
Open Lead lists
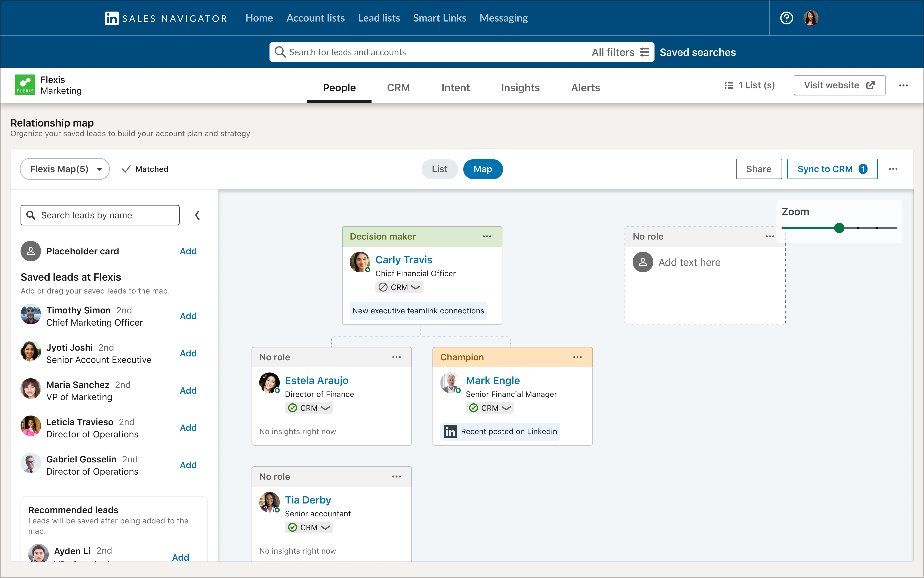(379, 18)
